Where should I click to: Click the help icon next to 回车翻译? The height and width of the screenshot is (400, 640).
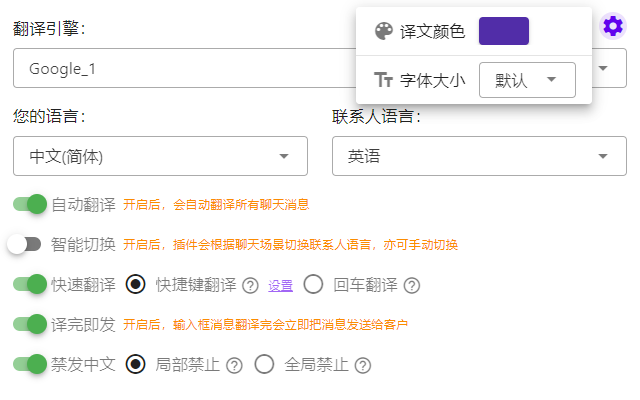tap(412, 286)
